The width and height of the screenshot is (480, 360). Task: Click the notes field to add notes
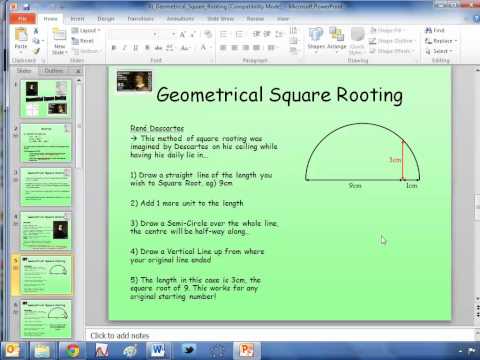[x=280, y=335]
